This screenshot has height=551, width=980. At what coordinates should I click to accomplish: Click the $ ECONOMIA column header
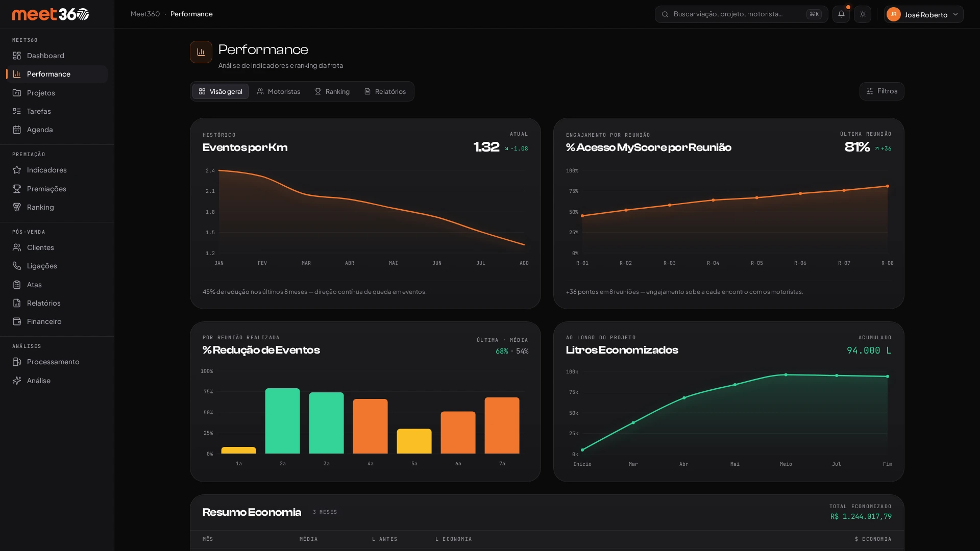tap(873, 539)
